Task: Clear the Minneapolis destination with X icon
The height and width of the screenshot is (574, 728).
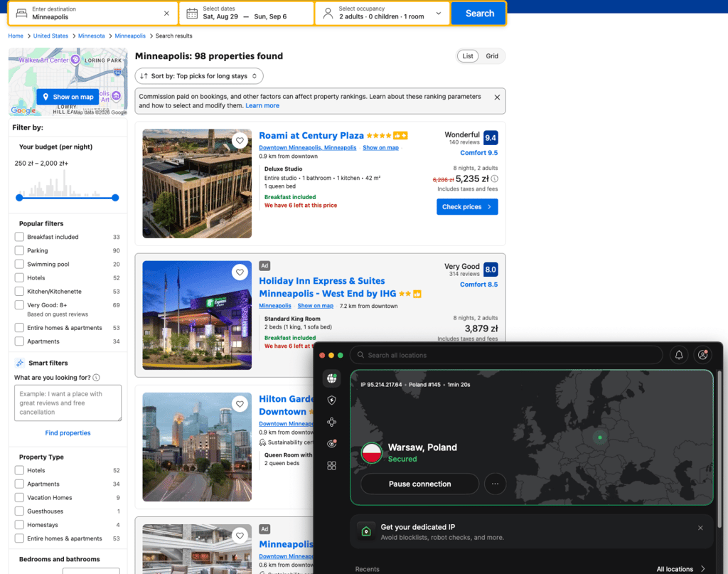Action: (x=166, y=14)
